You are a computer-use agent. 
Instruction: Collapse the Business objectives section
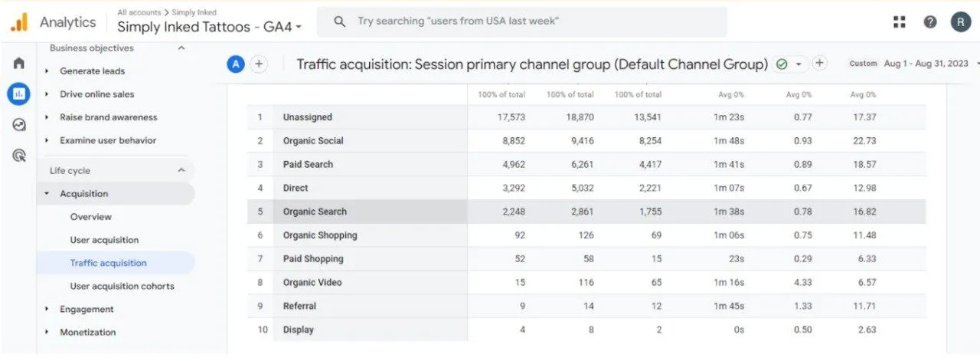coord(181,48)
